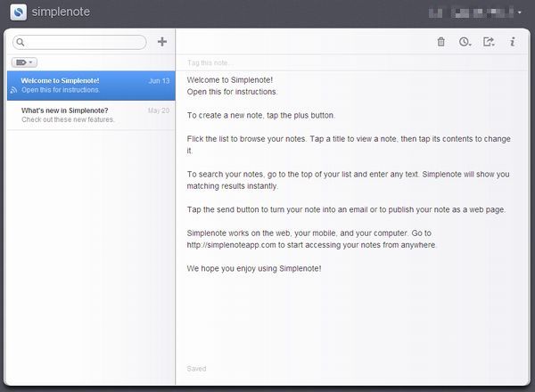The width and height of the screenshot is (535, 392).
Task: Click Open this for instructions preview text
Action: pos(61,90)
